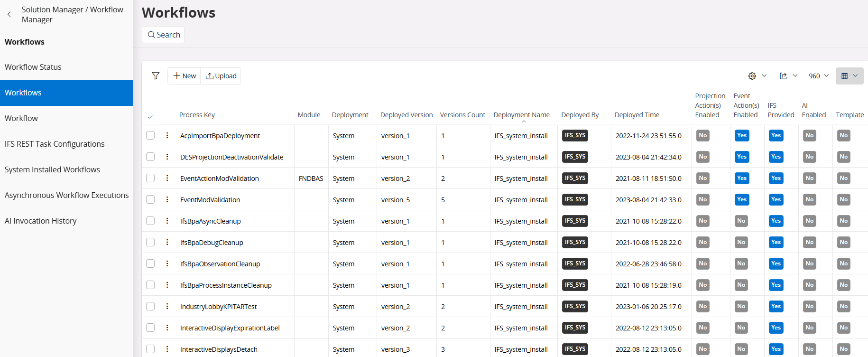Image resolution: width=868 pixels, height=357 pixels.
Task: Click the Module column header
Action: click(309, 115)
